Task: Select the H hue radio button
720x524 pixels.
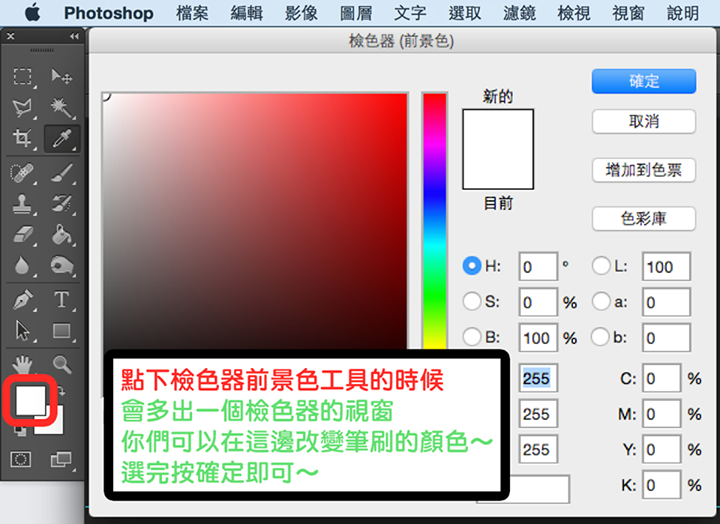Action: click(472, 266)
